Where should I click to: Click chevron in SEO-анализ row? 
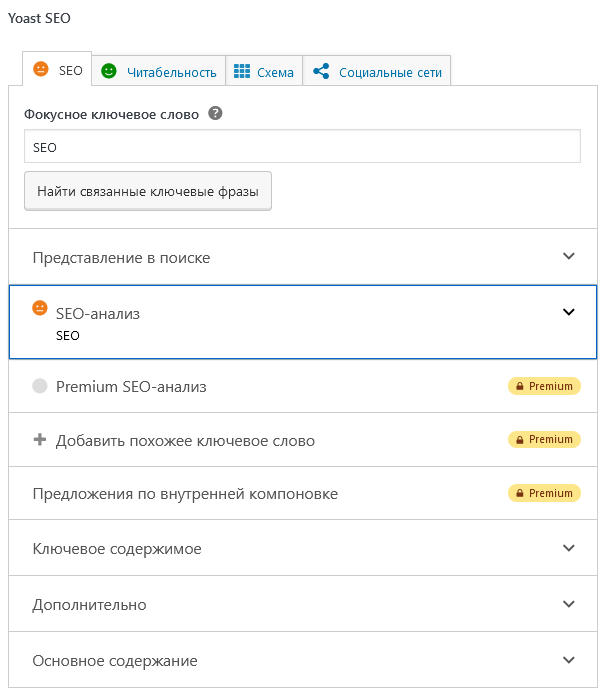tap(569, 312)
